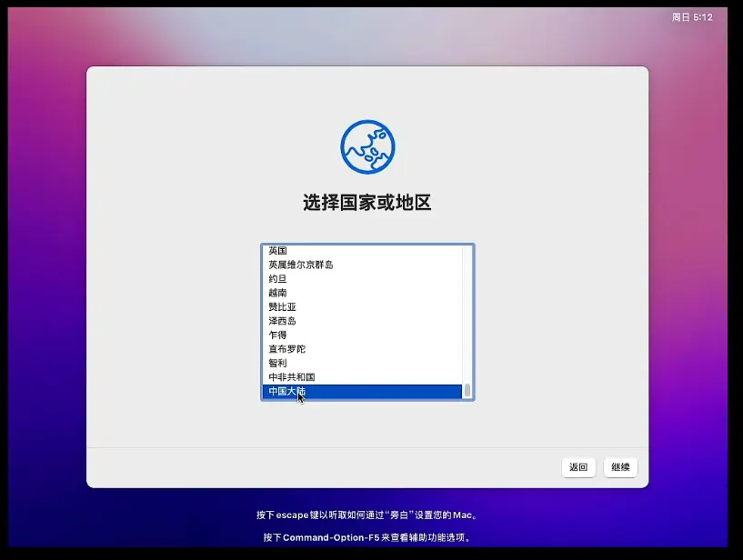Screen dimensions: 743x560
Task: Click the Command-Option-F5 accessibility hint text
Action: point(367,537)
